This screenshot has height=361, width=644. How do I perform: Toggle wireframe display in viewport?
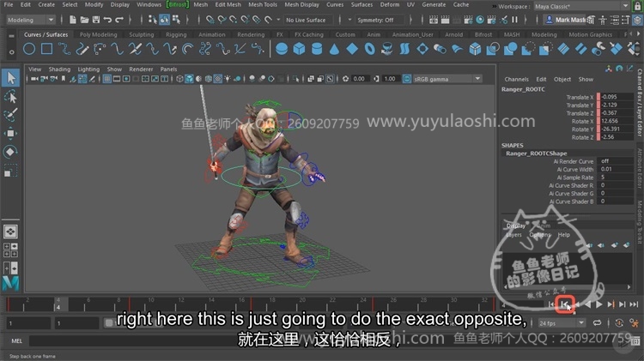point(180,79)
